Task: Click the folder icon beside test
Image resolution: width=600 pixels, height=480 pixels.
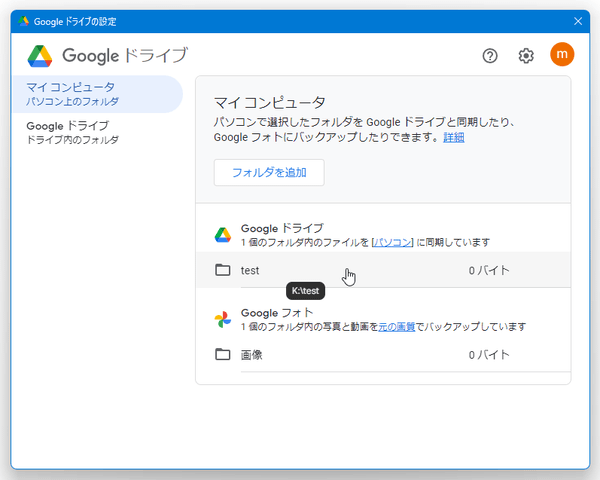Action: (x=223, y=270)
